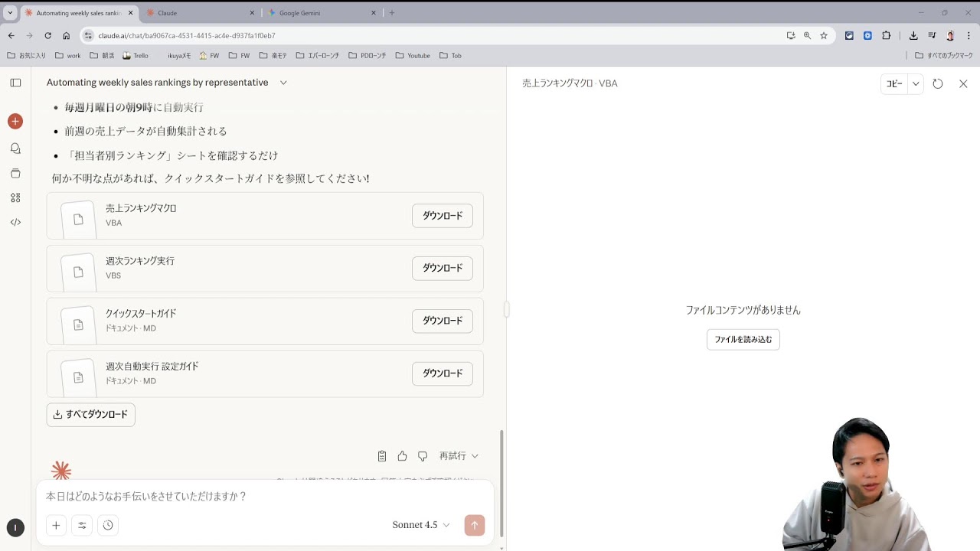This screenshot has width=980, height=551.
Task: Expand the chat title options chevron
Action: coord(283,83)
